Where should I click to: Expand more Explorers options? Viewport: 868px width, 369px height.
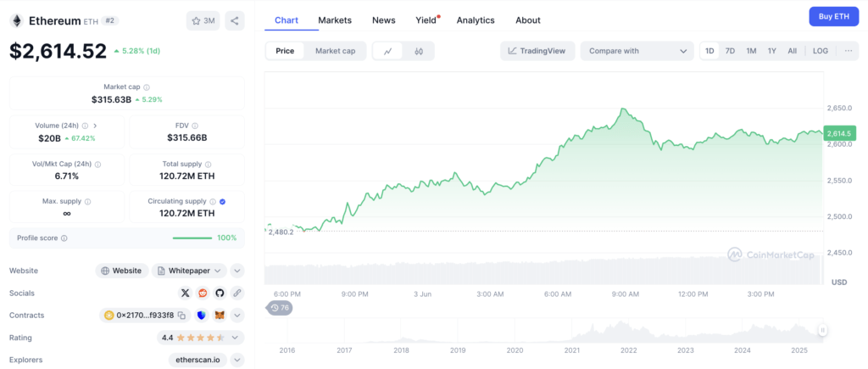pyautogui.click(x=237, y=360)
